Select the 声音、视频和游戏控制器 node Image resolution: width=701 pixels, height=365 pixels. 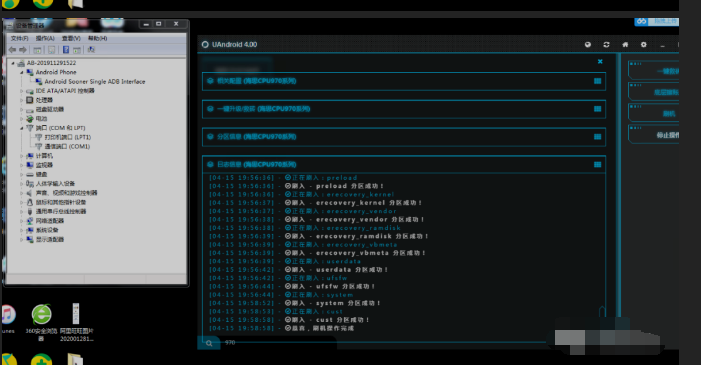67,193
